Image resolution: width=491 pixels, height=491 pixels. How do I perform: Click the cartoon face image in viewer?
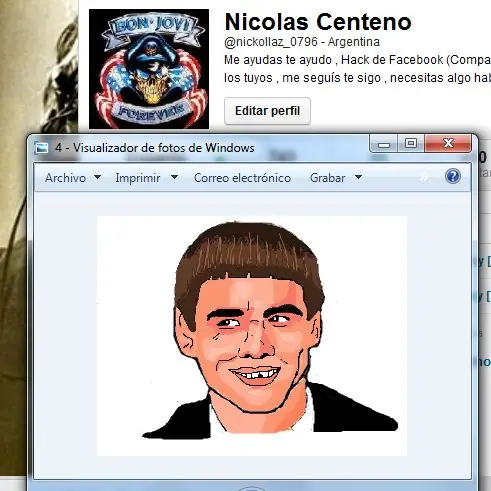[x=252, y=336]
